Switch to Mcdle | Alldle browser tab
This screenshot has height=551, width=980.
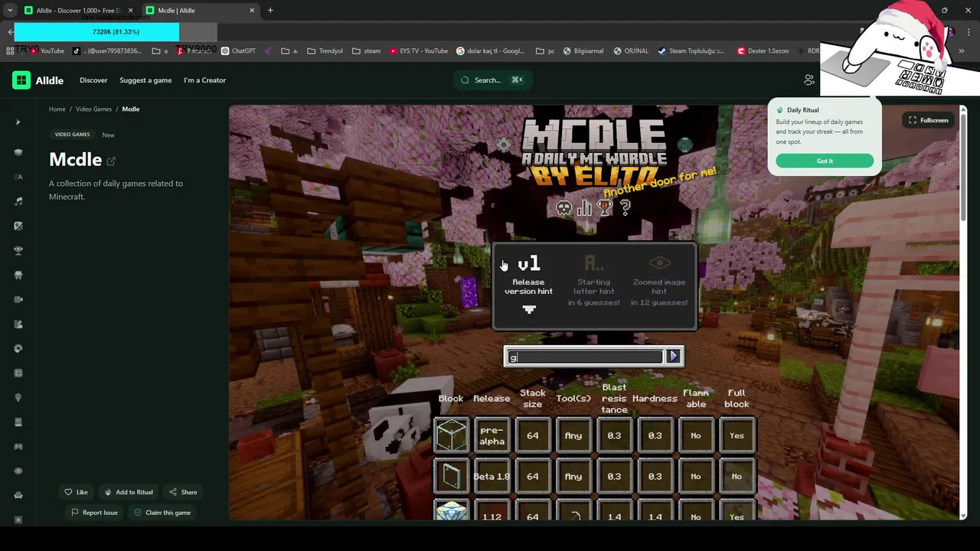[x=201, y=11]
